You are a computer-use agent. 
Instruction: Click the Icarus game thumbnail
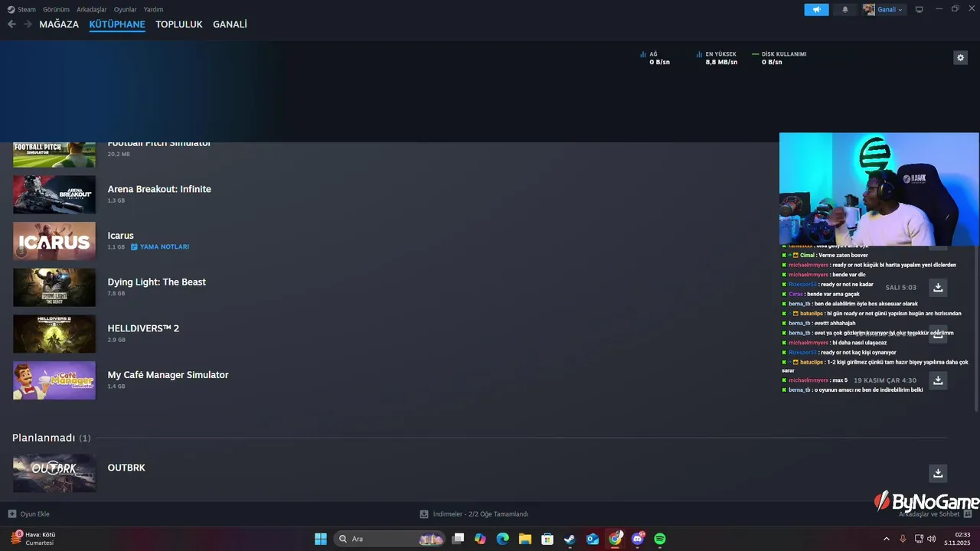pyautogui.click(x=54, y=241)
